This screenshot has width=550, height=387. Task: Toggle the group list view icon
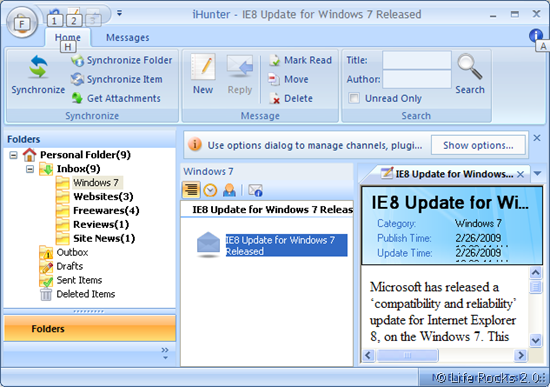191,190
